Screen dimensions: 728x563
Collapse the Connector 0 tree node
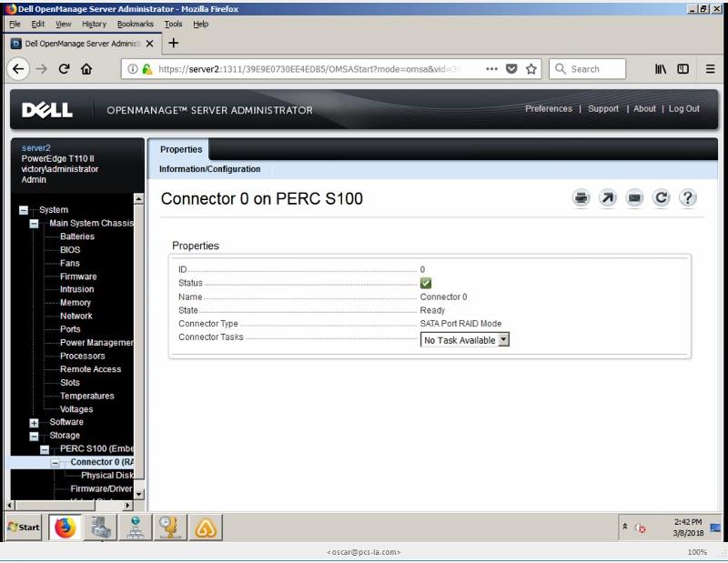pyautogui.click(x=55, y=463)
